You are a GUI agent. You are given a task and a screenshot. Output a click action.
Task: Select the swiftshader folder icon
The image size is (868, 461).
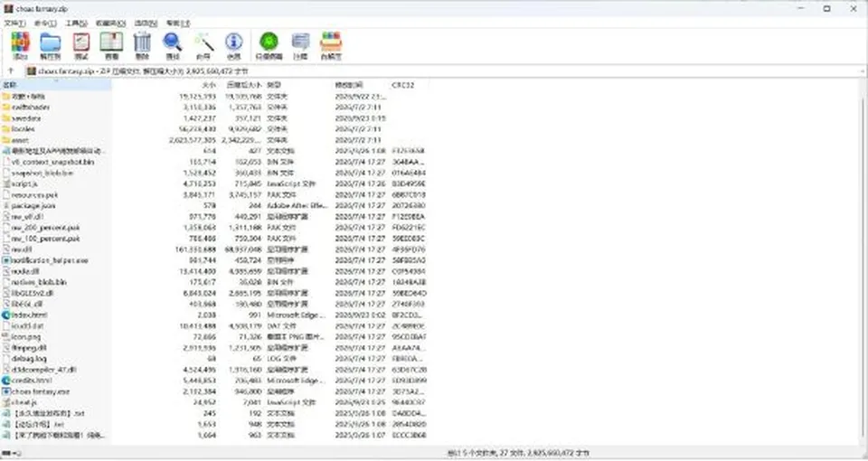coord(6,107)
